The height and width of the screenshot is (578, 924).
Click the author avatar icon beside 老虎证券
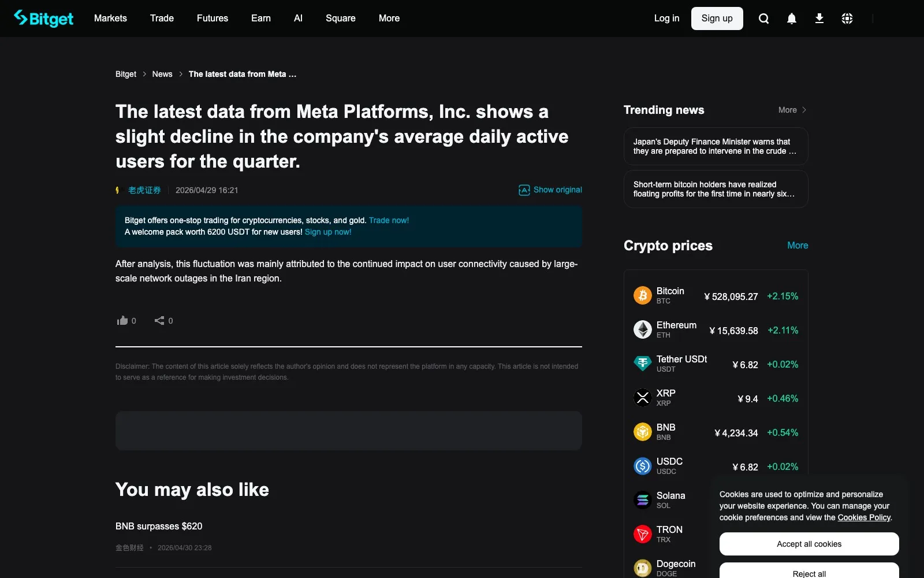tap(118, 190)
